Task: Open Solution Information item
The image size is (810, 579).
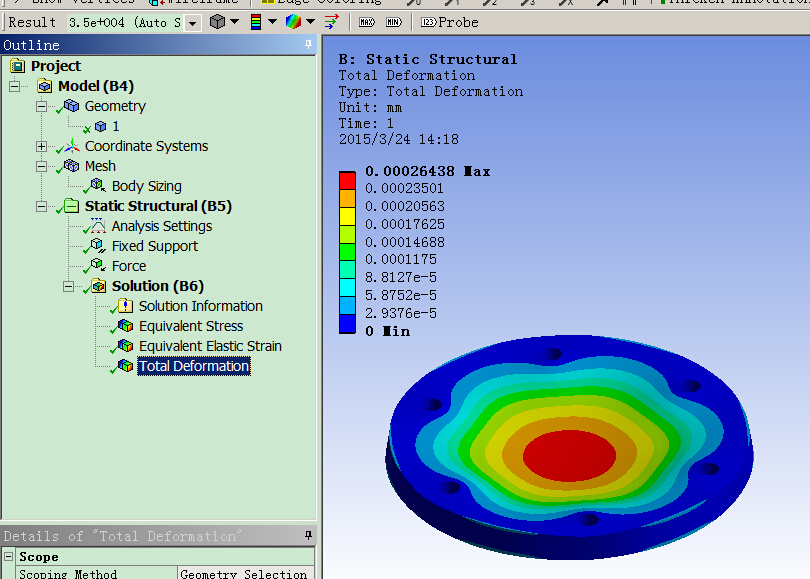Action: click(x=200, y=306)
